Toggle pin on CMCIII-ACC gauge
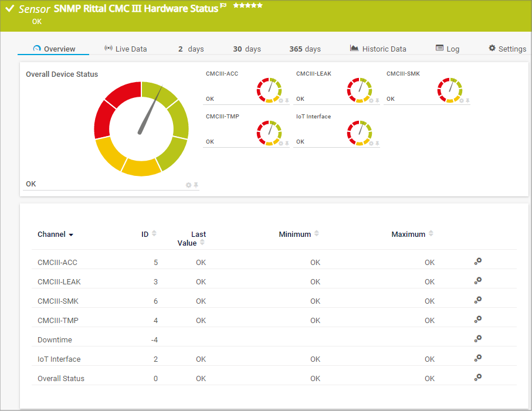Screen dimensions: 532x411 tap(287, 101)
